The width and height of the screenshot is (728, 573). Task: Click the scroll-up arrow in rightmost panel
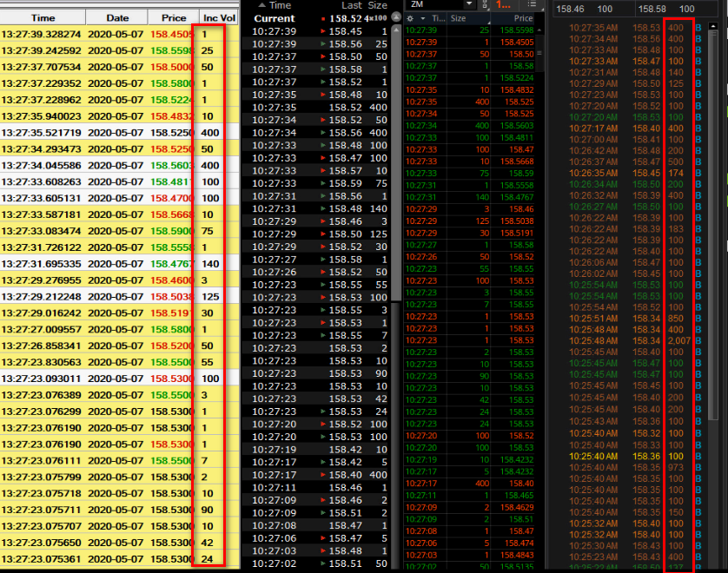tap(713, 26)
